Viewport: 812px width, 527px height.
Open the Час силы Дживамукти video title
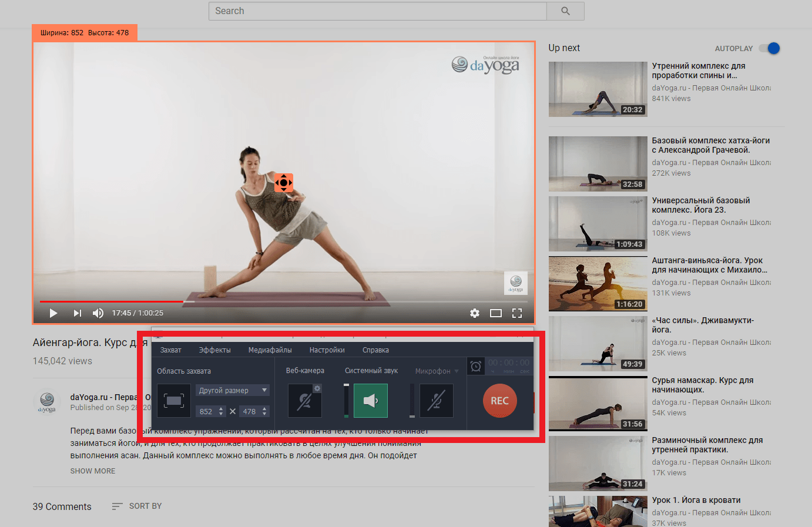coord(703,325)
